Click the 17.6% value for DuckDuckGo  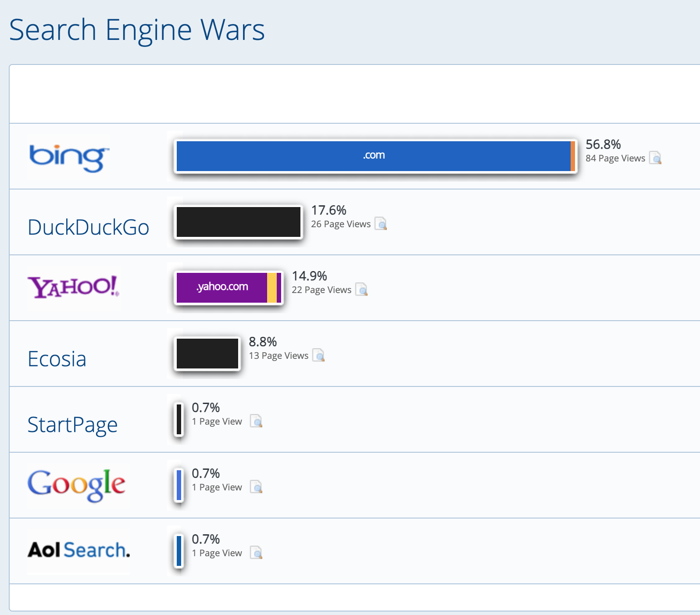[x=329, y=210]
